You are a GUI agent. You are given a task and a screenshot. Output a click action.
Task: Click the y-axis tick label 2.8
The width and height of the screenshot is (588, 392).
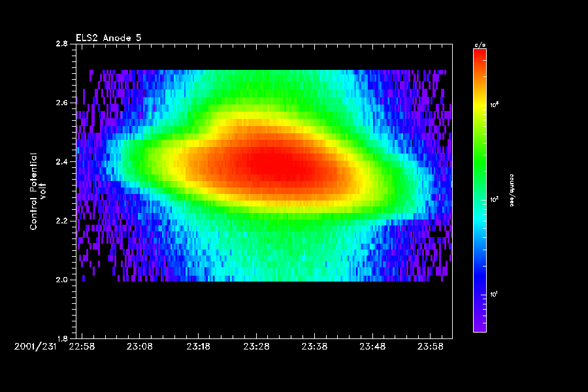pyautogui.click(x=62, y=44)
